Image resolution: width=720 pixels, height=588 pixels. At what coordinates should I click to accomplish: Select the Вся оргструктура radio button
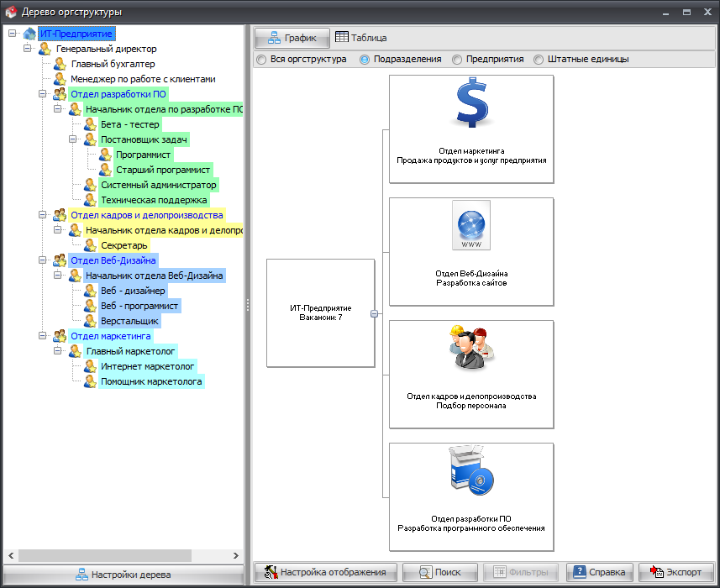[261, 60]
